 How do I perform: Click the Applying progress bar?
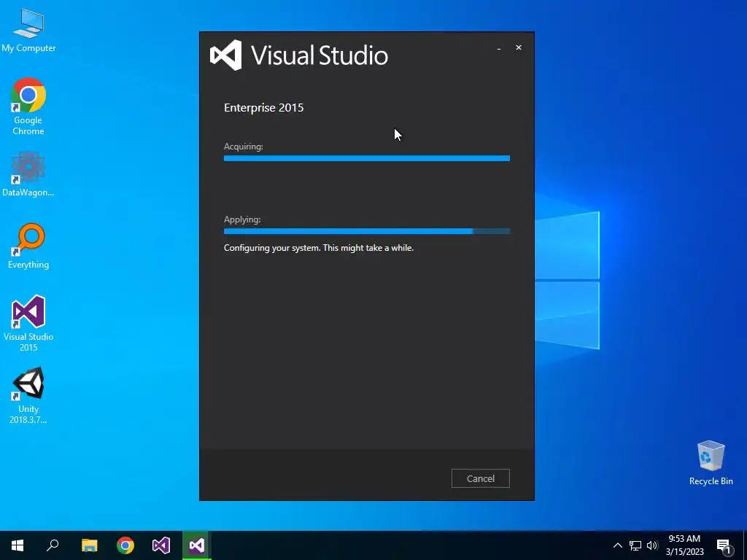[367, 231]
